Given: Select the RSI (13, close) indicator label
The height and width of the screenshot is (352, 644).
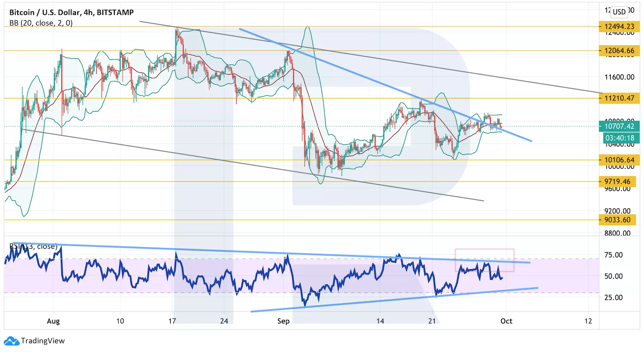Looking at the screenshot, I should (33, 246).
